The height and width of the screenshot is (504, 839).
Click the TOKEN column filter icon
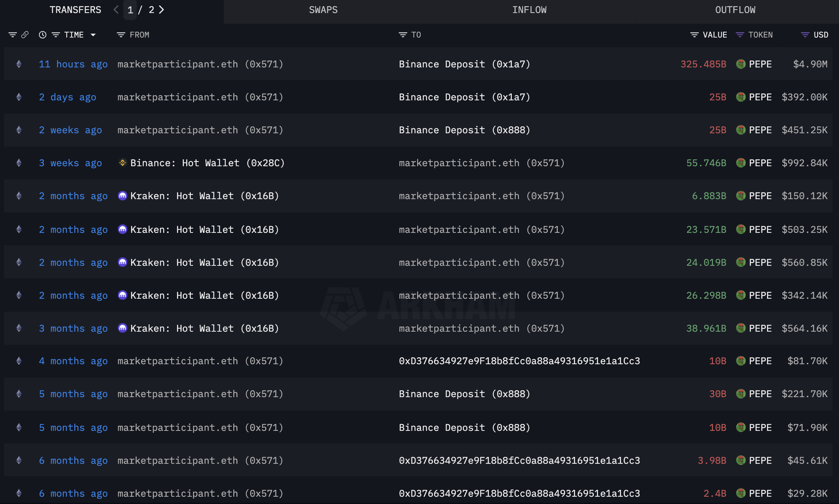740,35
